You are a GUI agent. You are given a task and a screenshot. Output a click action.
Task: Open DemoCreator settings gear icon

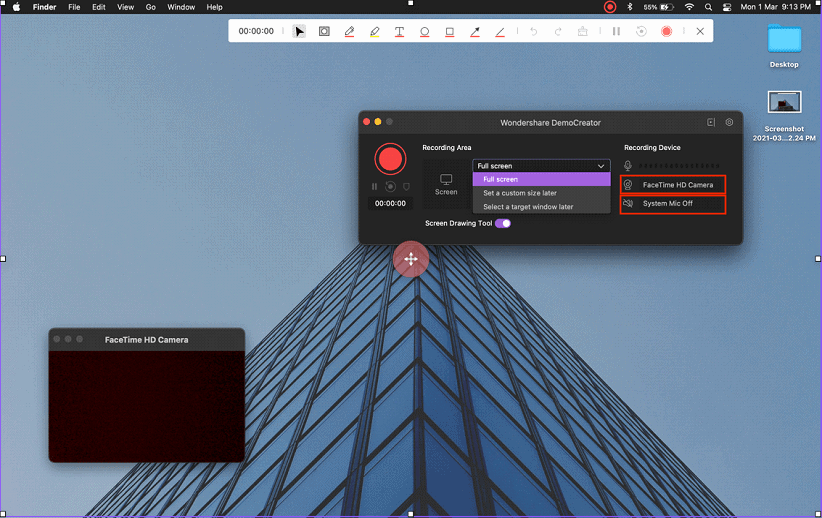(729, 122)
